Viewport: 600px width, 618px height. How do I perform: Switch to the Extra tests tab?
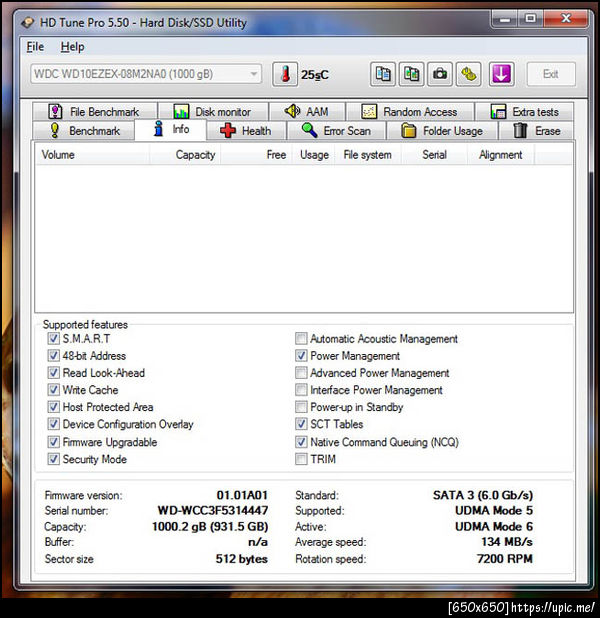coord(524,112)
